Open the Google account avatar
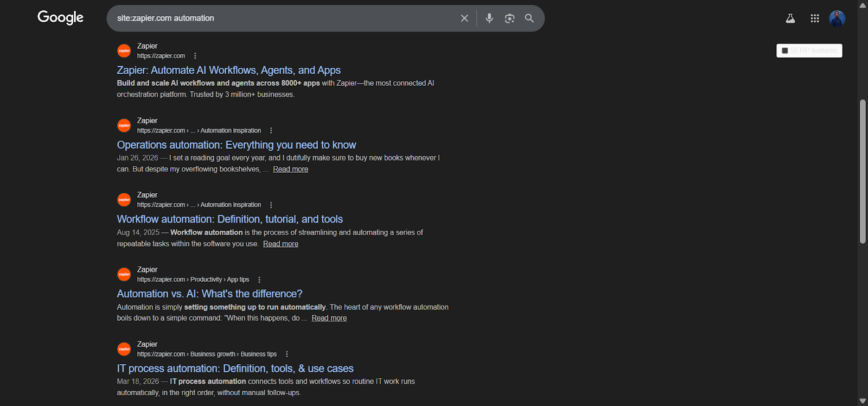The width and height of the screenshot is (868, 406). coord(837,18)
